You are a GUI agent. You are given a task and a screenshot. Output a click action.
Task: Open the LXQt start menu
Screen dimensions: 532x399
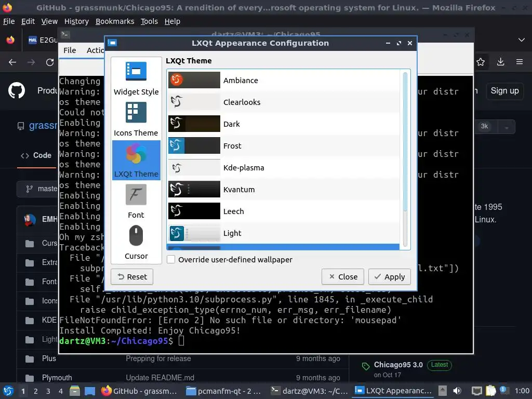tap(8, 391)
